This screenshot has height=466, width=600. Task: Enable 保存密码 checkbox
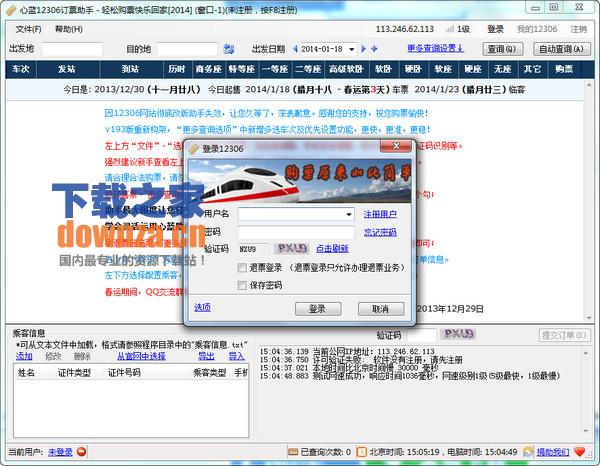(242, 285)
